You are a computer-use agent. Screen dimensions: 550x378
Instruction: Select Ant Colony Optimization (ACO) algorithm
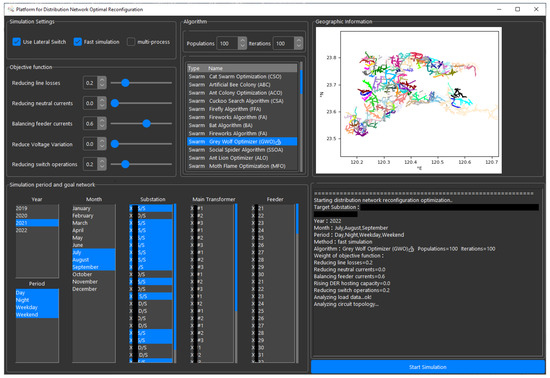click(242, 93)
